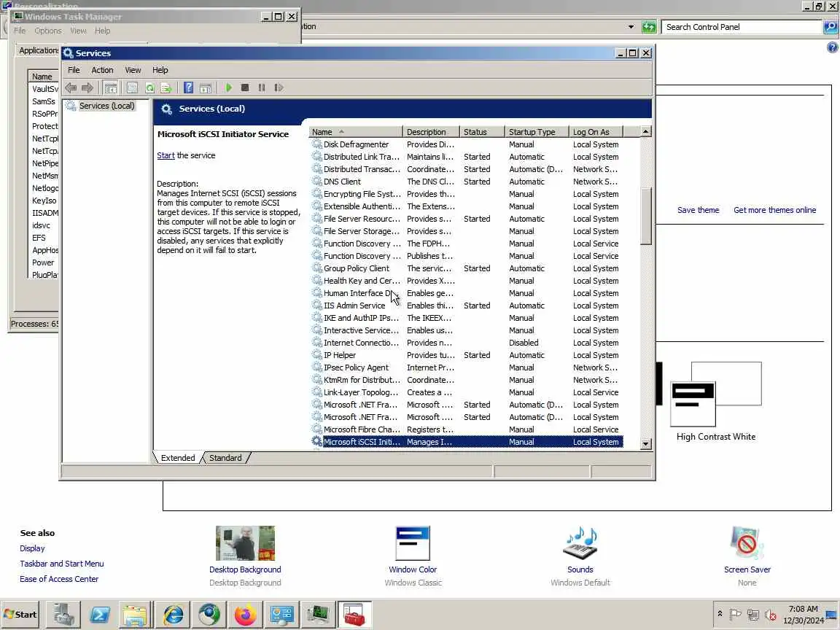This screenshot has height=630, width=840.
Task: Switch to the Extended tab
Action: pyautogui.click(x=178, y=458)
